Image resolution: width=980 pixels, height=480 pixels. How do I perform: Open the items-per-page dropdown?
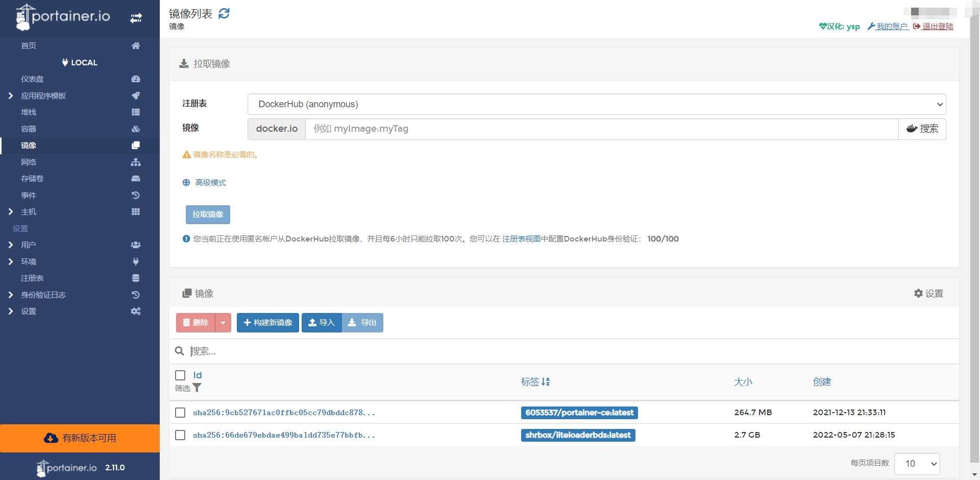(x=917, y=464)
